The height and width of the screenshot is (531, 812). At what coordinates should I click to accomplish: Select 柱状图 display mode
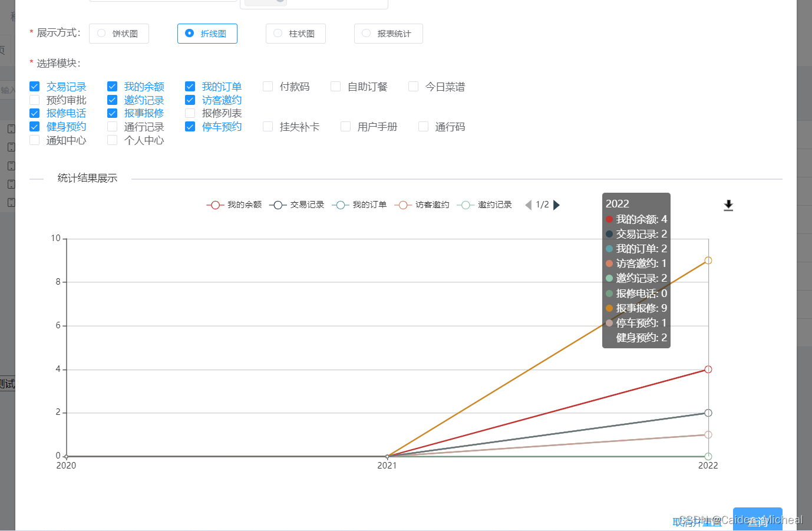[x=296, y=34]
